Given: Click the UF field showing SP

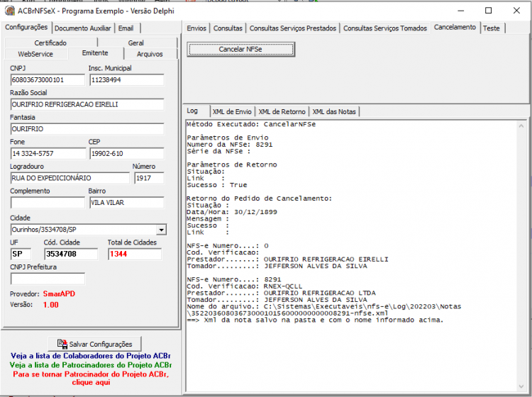Looking at the screenshot, I should click(x=21, y=255).
